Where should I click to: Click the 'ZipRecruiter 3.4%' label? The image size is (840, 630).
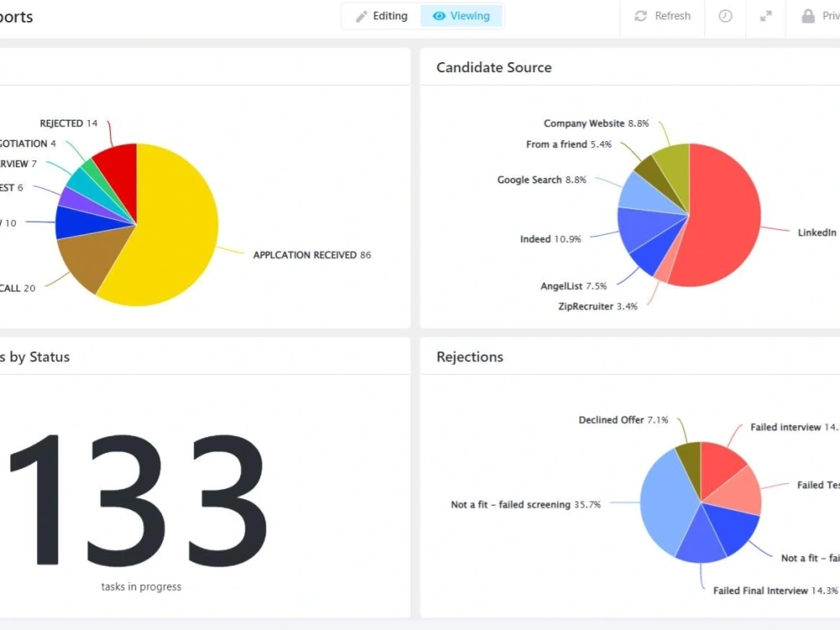point(598,307)
